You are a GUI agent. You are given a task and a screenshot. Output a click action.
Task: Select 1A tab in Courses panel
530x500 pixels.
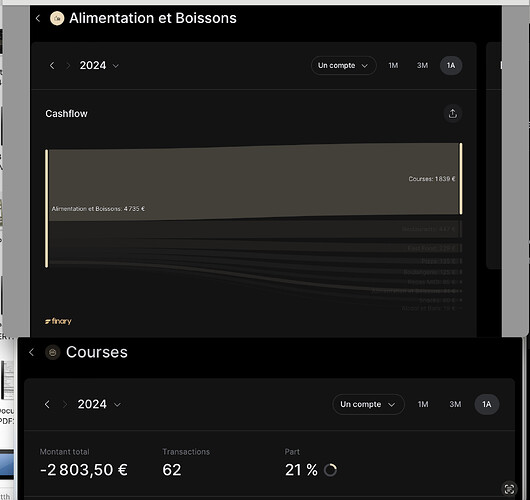[486, 404]
